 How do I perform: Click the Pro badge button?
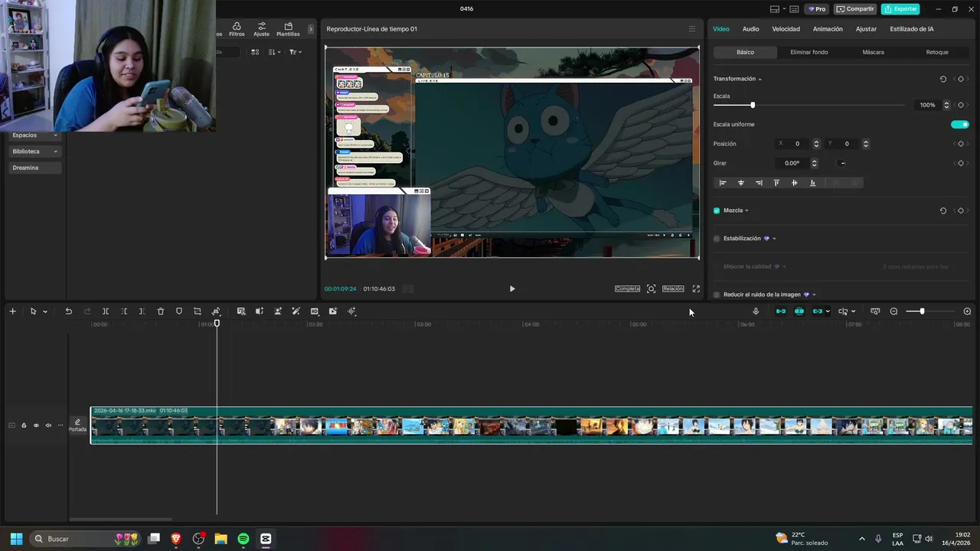tap(816, 9)
